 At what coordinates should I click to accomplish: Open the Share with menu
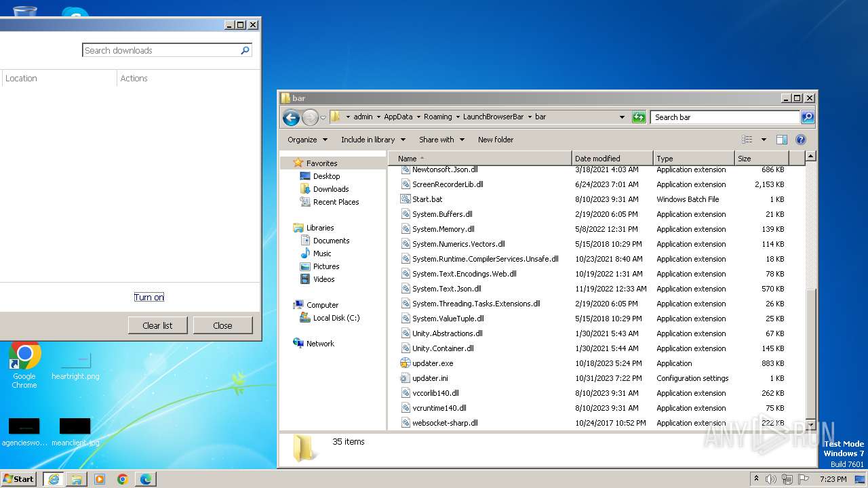441,140
